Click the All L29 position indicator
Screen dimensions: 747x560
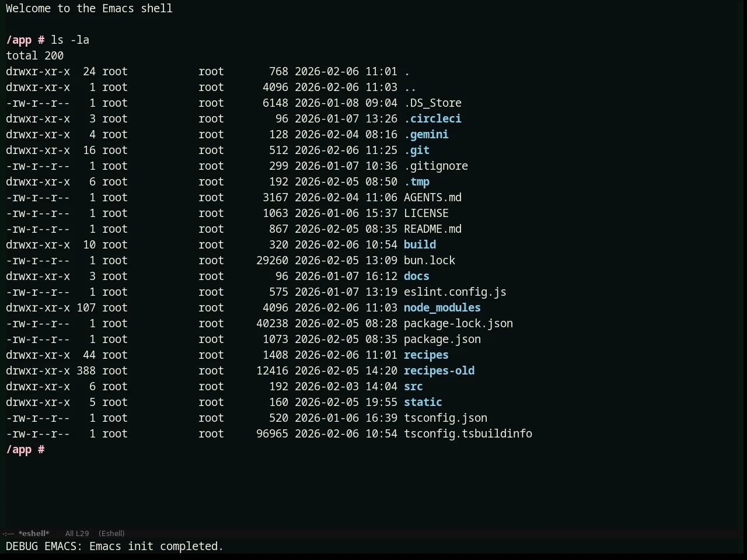[x=77, y=533]
